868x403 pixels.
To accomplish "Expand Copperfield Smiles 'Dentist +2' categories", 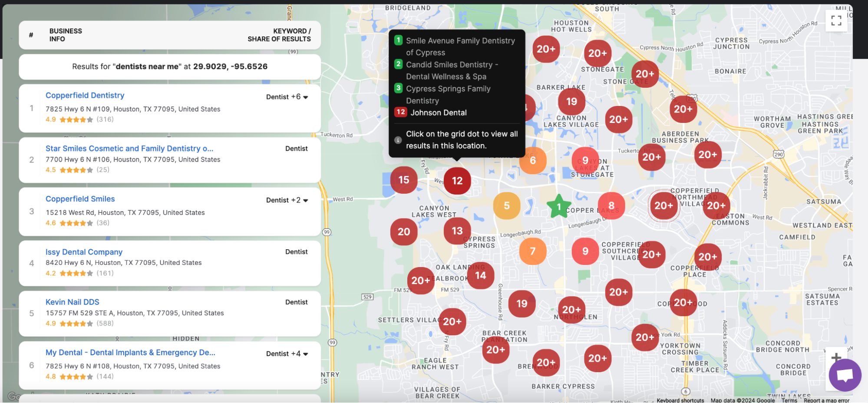I will tap(287, 200).
